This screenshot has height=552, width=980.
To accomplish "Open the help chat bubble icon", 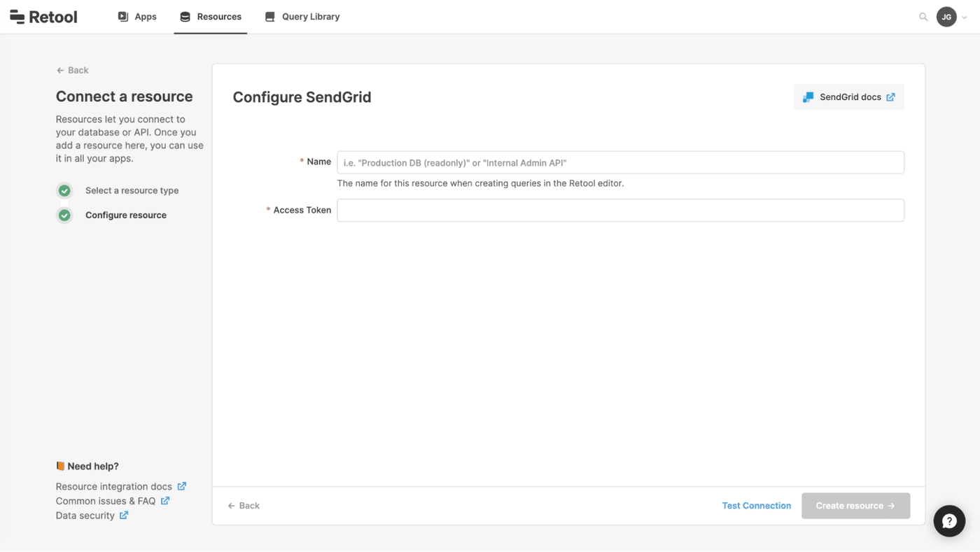I will coord(949,521).
